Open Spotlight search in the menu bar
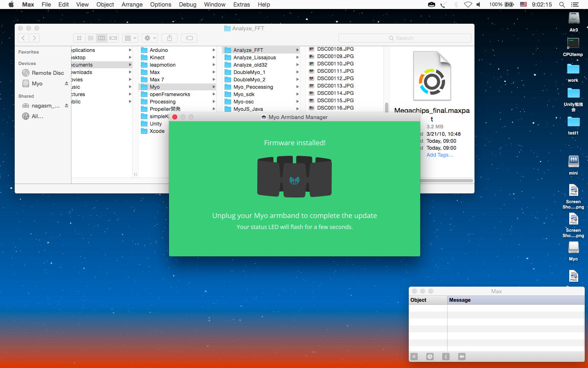The width and height of the screenshot is (588, 368). click(562, 4)
